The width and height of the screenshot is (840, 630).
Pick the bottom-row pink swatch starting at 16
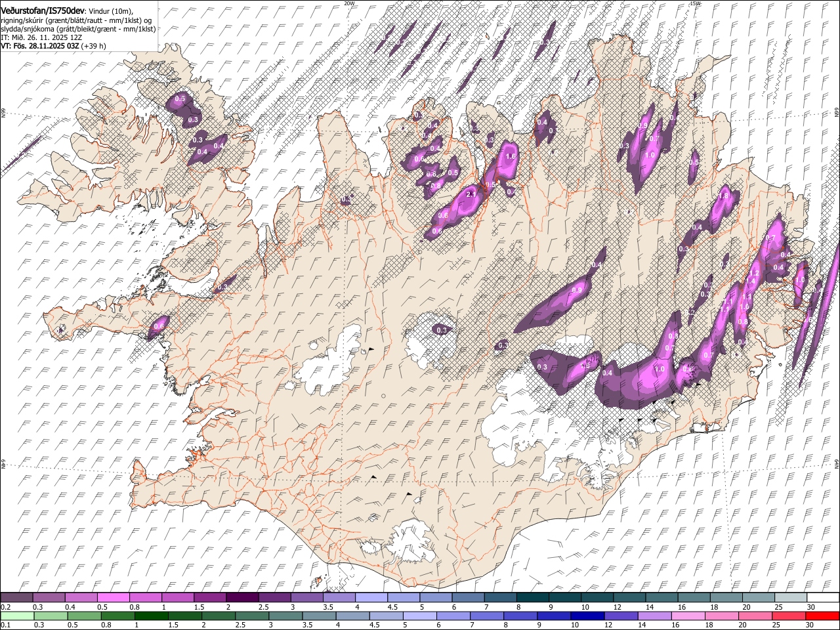pyautogui.click(x=688, y=616)
